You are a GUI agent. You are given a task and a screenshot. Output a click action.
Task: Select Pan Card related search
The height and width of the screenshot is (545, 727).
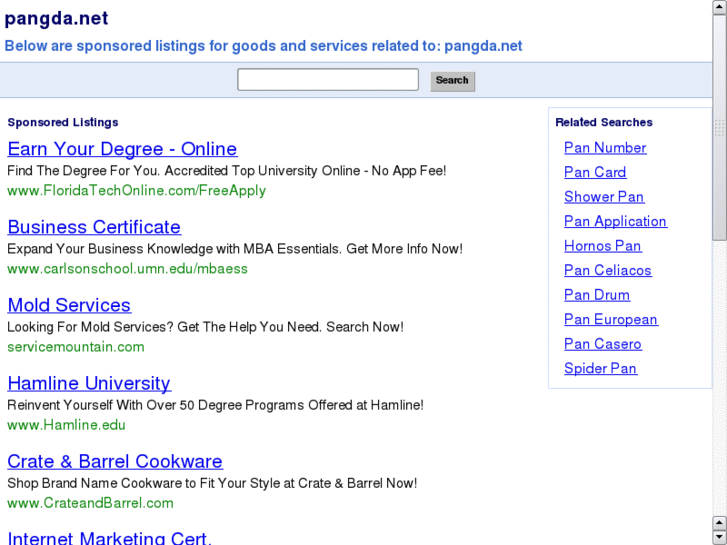pos(595,172)
